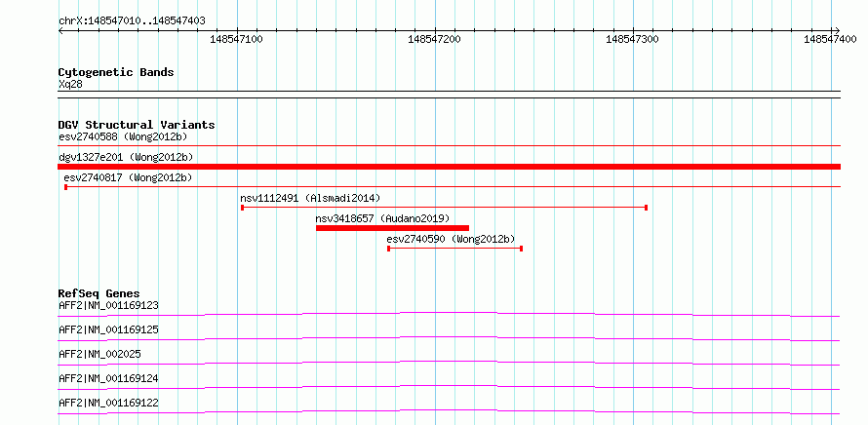Click the magenta line of AFF2|NM_001169123
This screenshot has height=425, width=868.
[449, 314]
